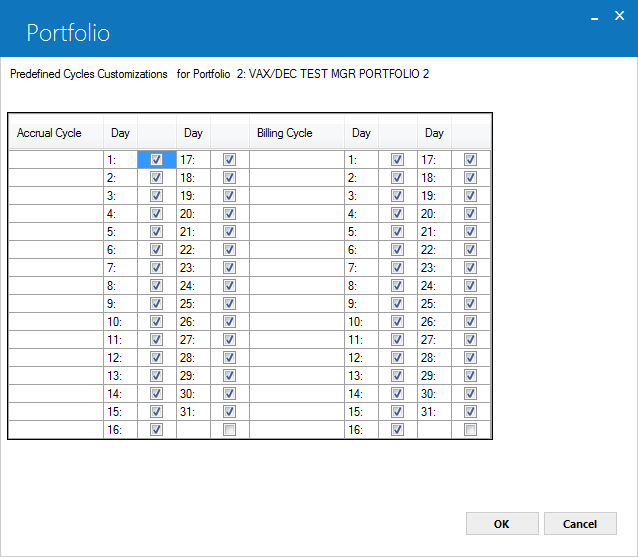Toggle Accrual Cycle day 30 checkbox

click(229, 393)
